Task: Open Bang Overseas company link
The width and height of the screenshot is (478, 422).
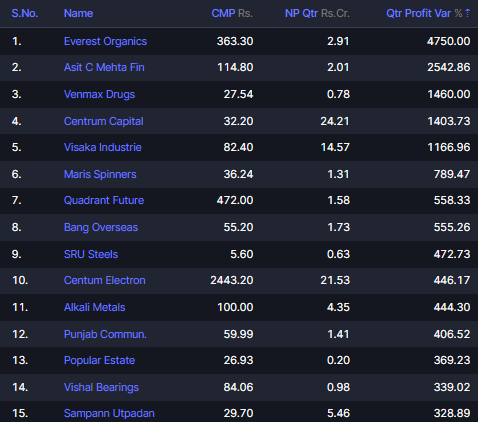Action: click(101, 227)
